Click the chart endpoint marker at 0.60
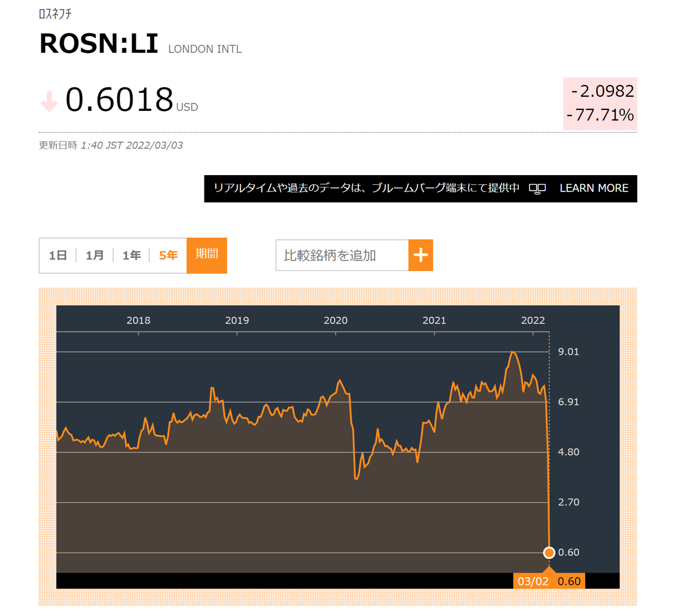Viewport: 676px width, 616px height. [x=549, y=552]
